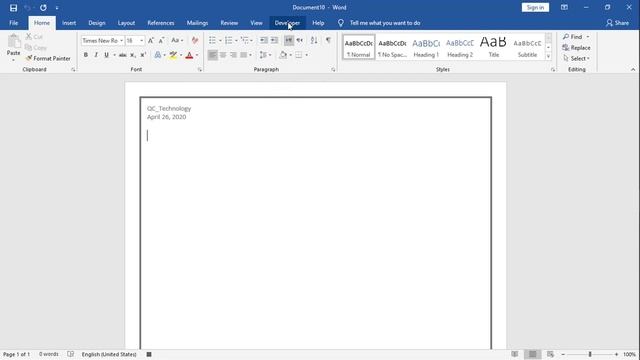
Task: Click the zoom slider handle
Action: (x=590, y=354)
